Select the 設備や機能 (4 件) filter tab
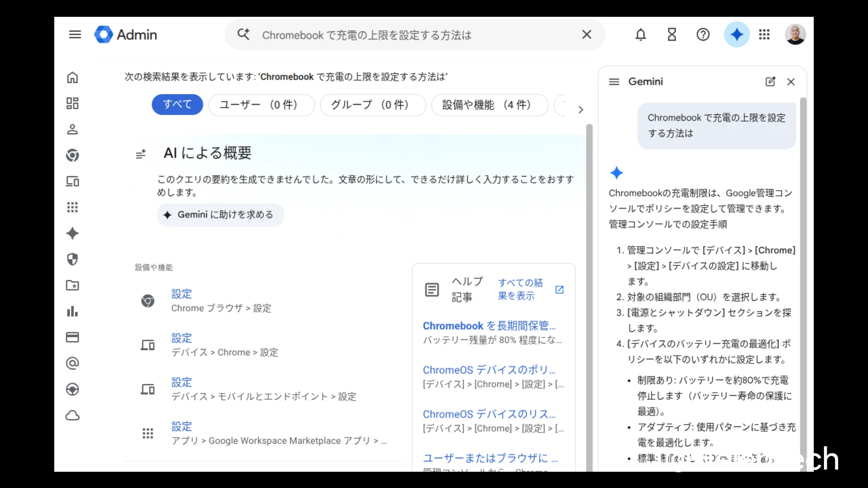 pos(489,105)
